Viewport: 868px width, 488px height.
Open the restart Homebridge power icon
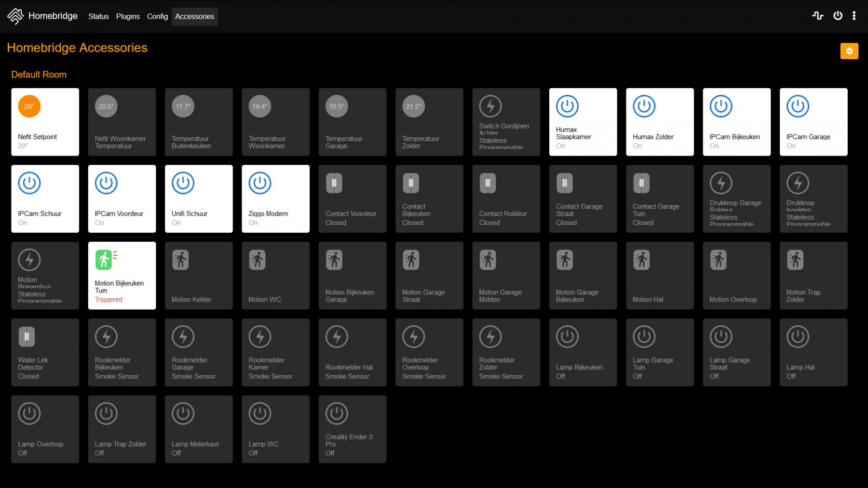838,16
